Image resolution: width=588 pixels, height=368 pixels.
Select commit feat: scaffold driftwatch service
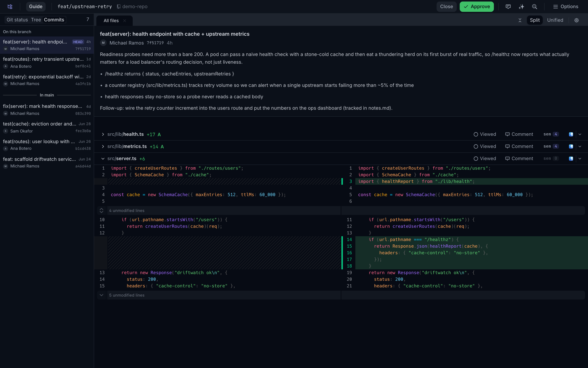47,163
